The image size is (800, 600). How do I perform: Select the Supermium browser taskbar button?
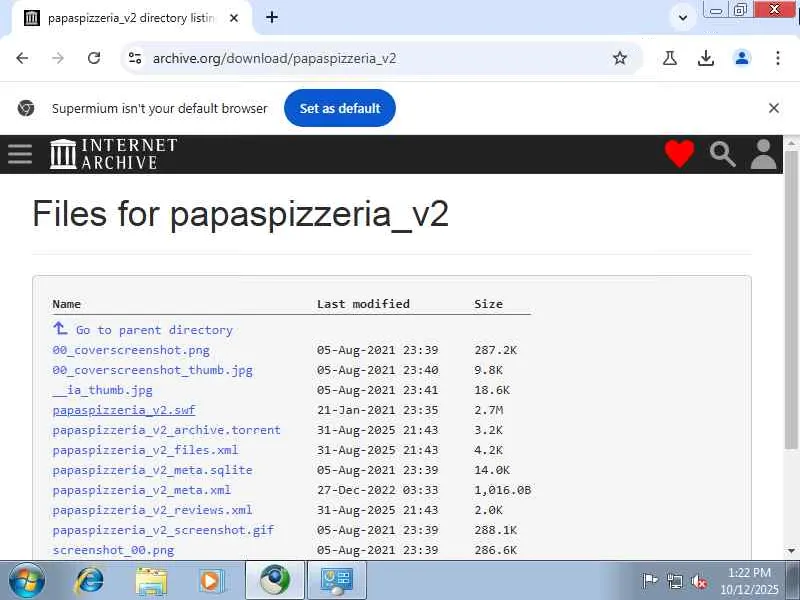275,581
